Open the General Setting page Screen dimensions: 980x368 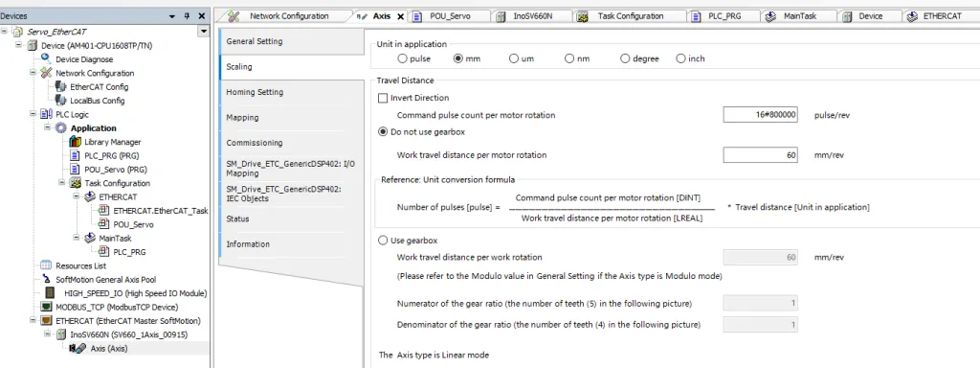point(291,41)
